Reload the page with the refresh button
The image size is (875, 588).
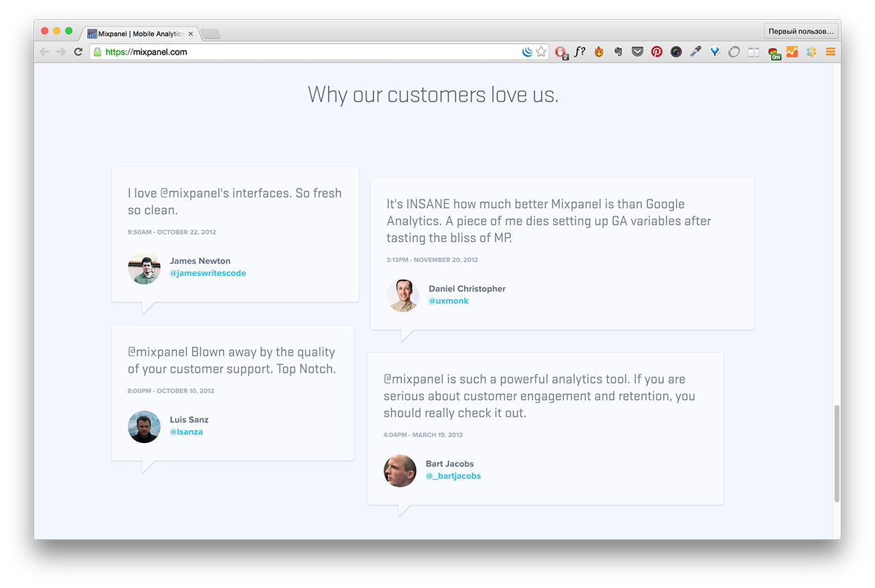pyautogui.click(x=79, y=52)
